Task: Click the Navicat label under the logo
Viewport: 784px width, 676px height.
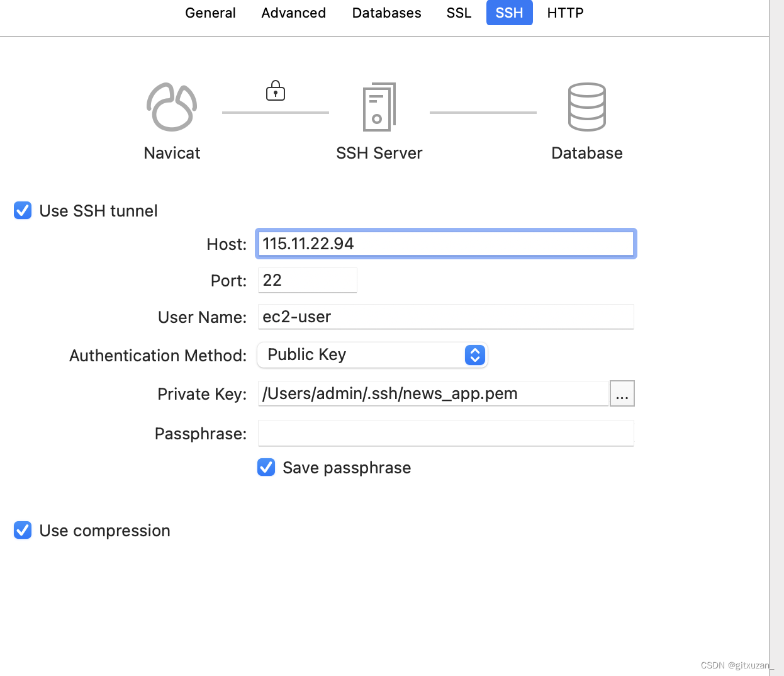Action: (172, 153)
